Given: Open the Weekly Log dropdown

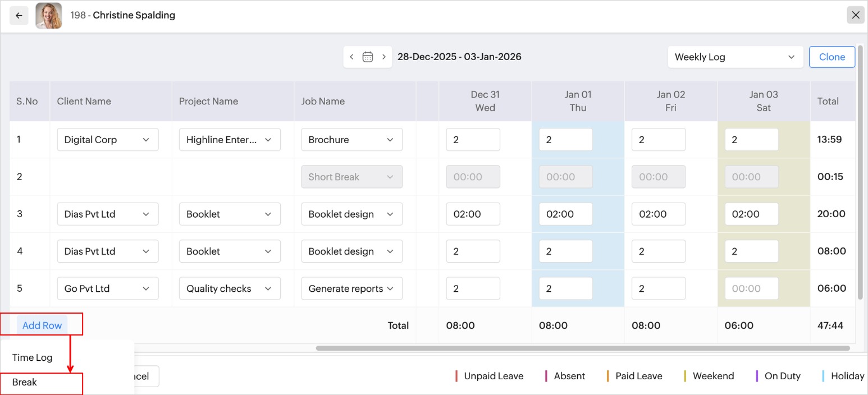Looking at the screenshot, I should pos(735,57).
